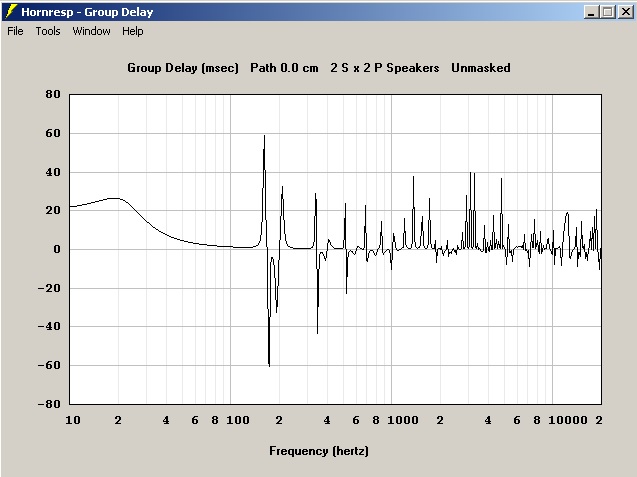Click the y-axis value 0
The width and height of the screenshot is (637, 477).
(57, 249)
